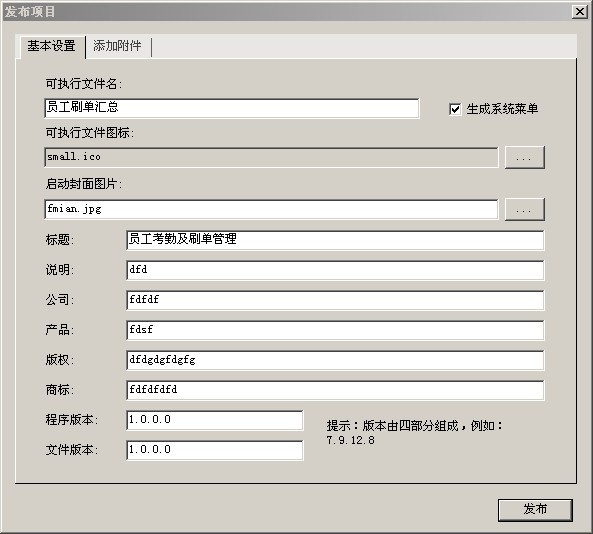Click the 标题 title input field
Viewport: 593px width, 534px height.
(335, 240)
